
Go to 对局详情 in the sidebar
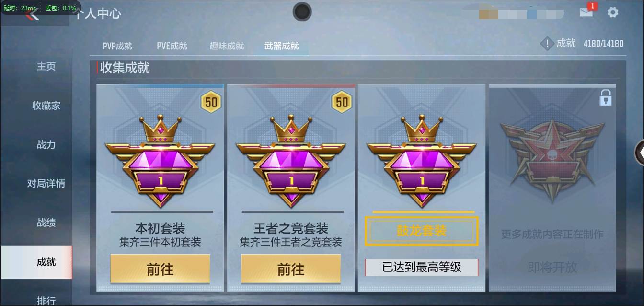46,183
